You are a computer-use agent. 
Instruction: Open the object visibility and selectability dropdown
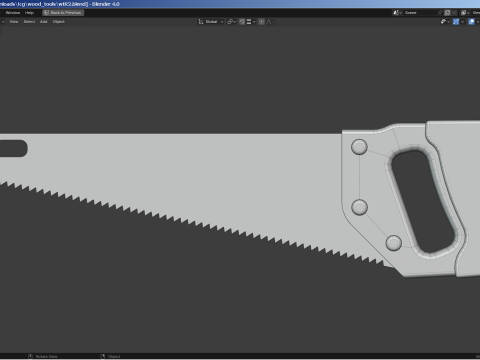tap(445, 22)
